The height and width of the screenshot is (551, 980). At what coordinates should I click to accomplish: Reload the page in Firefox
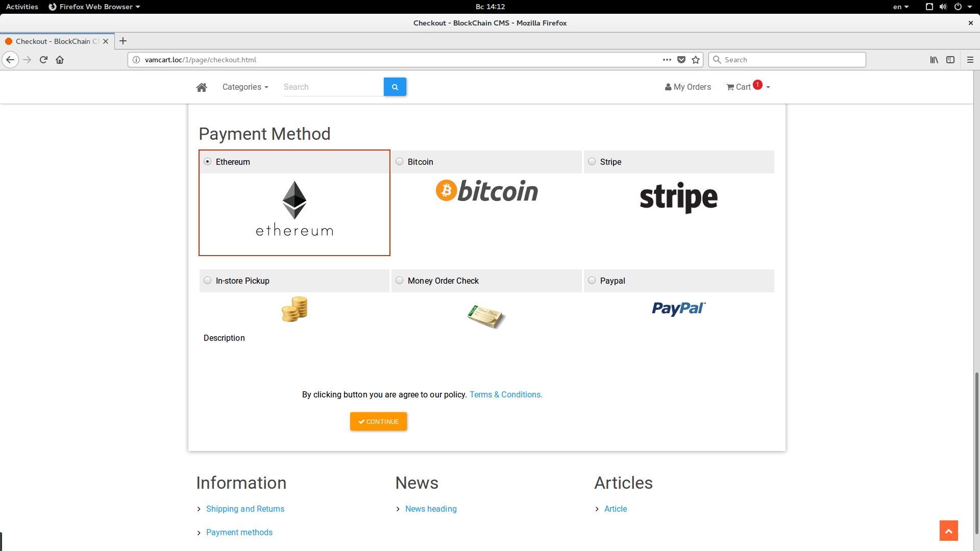click(43, 60)
